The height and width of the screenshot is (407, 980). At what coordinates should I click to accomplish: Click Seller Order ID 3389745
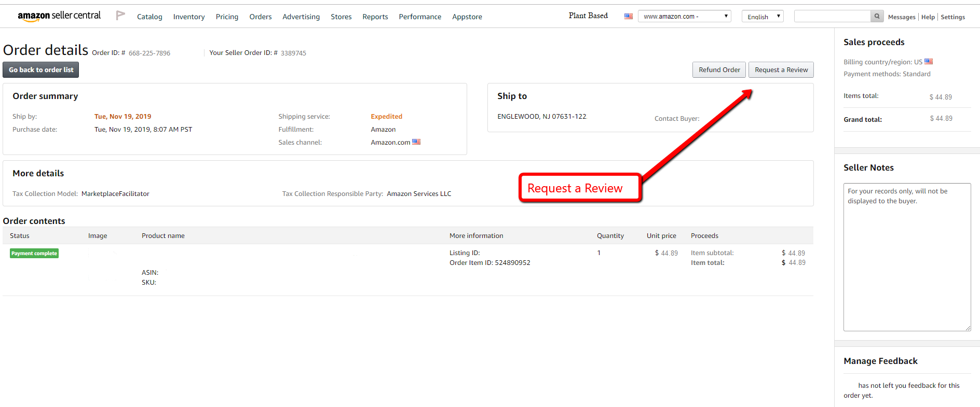[293, 53]
